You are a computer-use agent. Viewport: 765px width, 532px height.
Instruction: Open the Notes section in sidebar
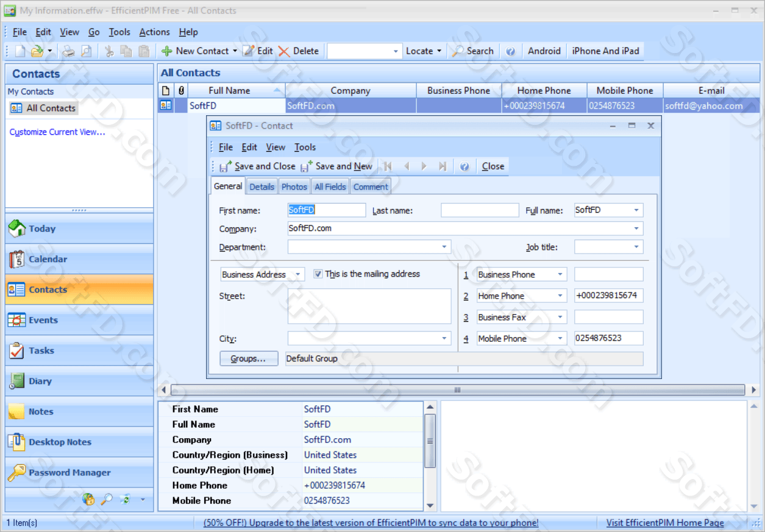click(x=79, y=411)
